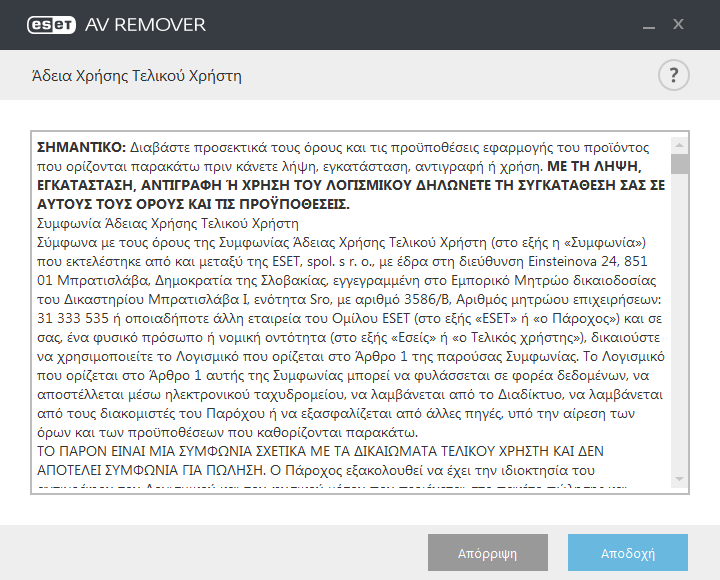The height and width of the screenshot is (580, 720).
Task: Close the AV Remover window
Action: 678,24
